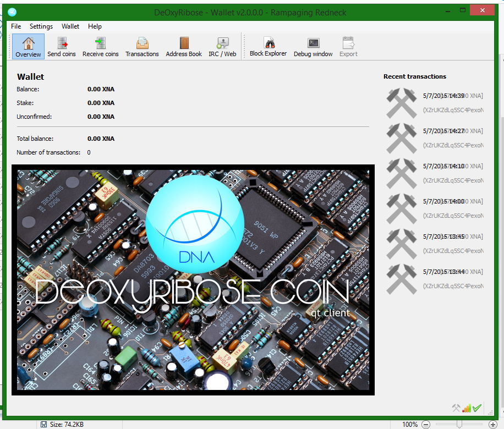Screen dimensions: 504x429
Task: Click the mining icon of the 13:44 transaction
Action: coord(402,279)
